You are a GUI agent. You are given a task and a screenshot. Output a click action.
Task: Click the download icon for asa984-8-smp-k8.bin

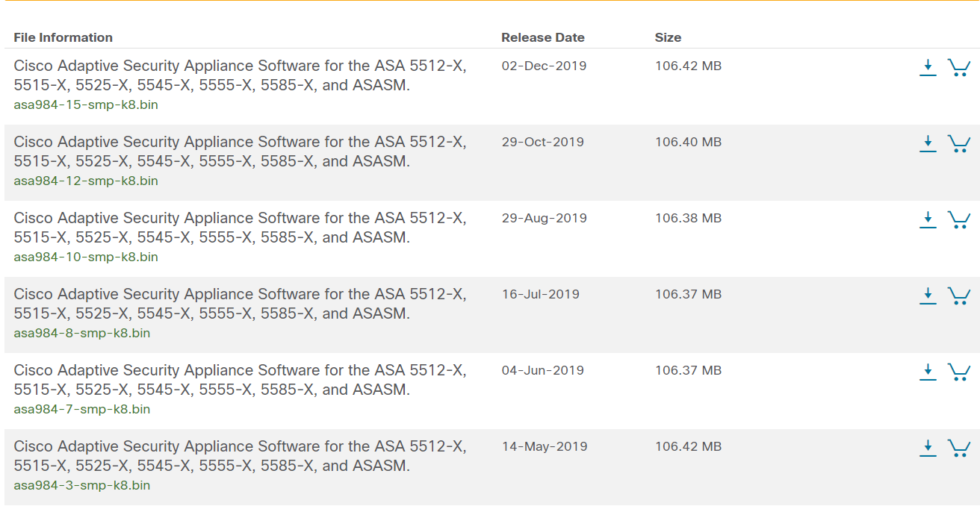(928, 295)
